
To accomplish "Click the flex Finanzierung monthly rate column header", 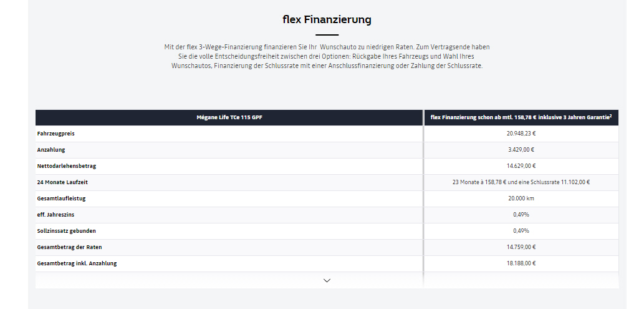I will (521, 117).
